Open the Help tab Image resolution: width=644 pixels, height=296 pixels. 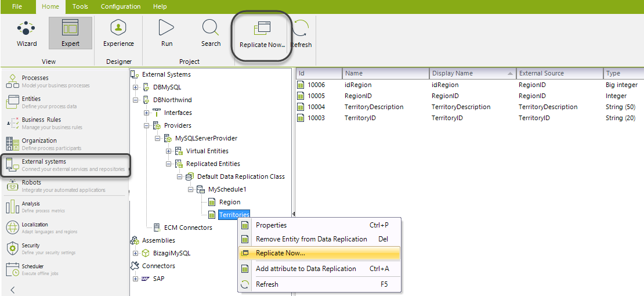tap(160, 6)
